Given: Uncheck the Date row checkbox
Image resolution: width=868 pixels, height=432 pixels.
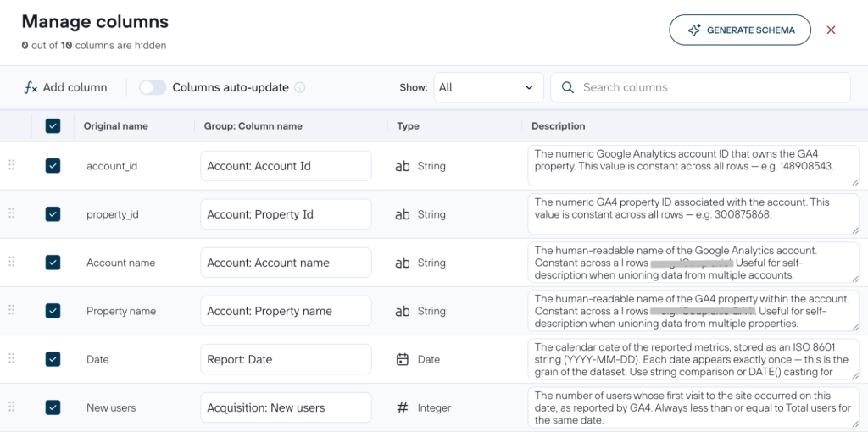Looking at the screenshot, I should 53,359.
